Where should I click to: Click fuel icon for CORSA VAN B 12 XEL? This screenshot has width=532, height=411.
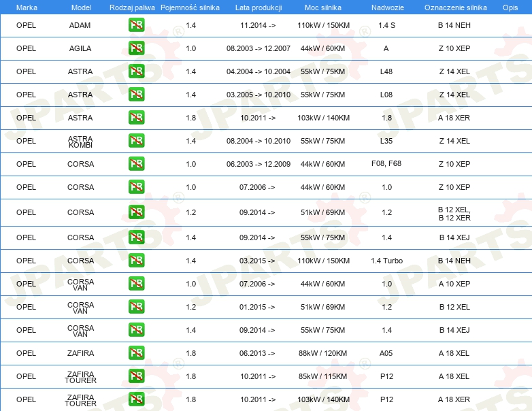[136, 306]
